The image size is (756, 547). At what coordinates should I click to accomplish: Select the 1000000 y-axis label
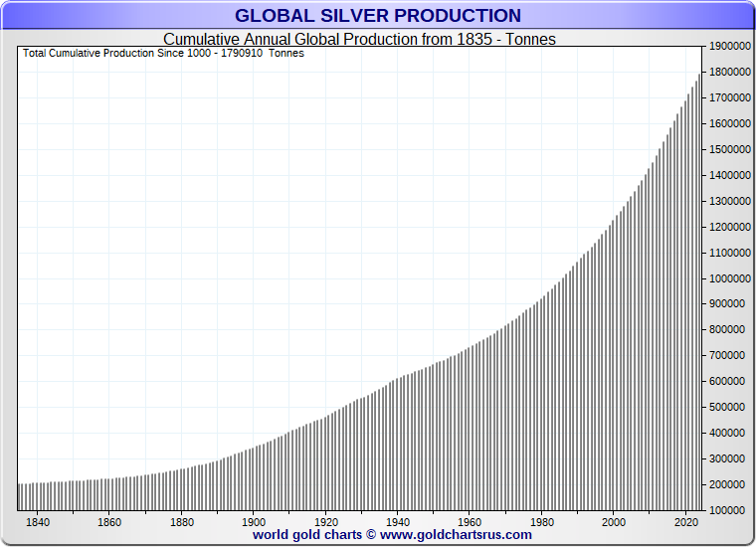tap(729, 278)
